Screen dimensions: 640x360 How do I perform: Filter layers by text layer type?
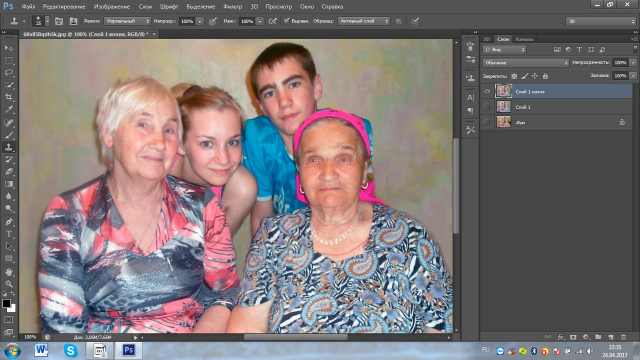point(579,50)
